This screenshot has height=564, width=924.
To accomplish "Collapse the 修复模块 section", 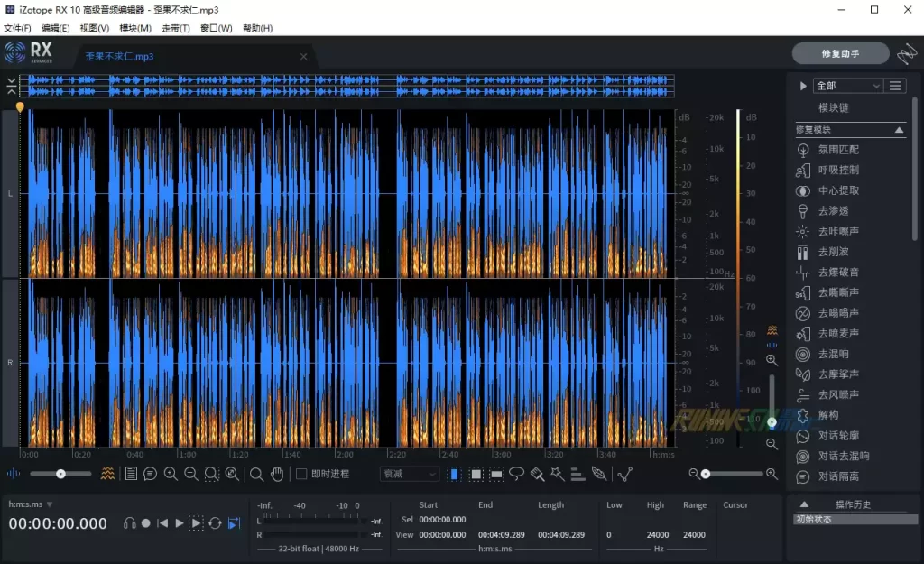I will click(x=899, y=130).
